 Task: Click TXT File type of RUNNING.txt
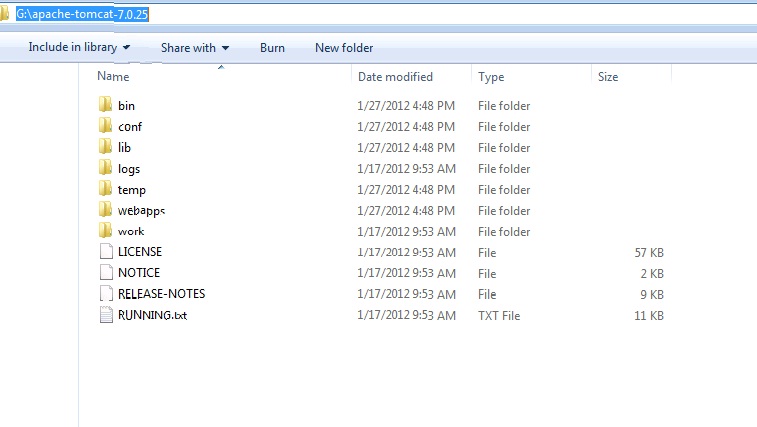coord(499,315)
